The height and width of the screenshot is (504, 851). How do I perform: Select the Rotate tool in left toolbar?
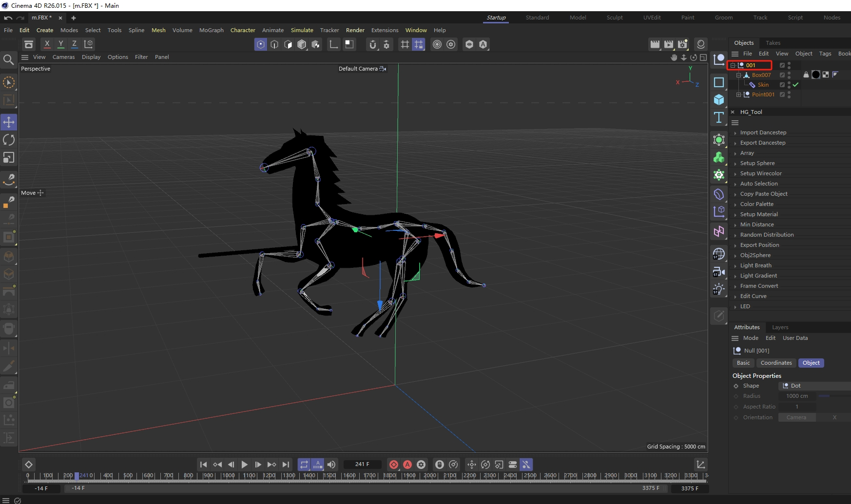[9, 140]
